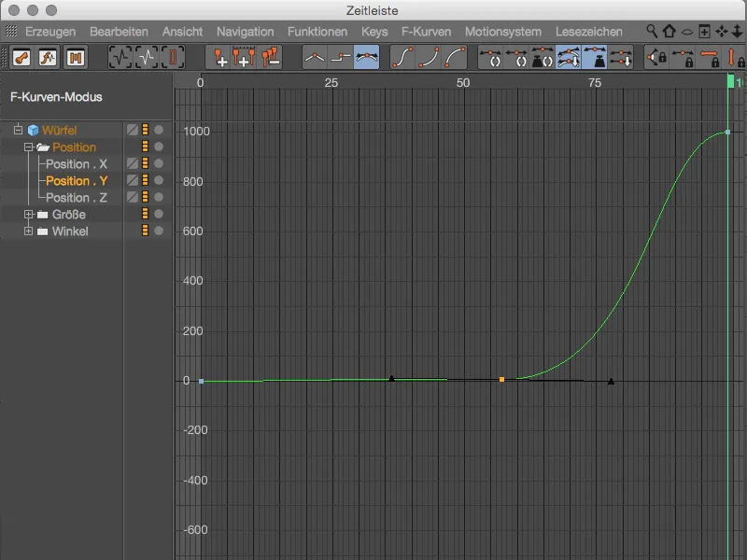Open the Navigation menu
The image size is (747, 560).
[245, 32]
